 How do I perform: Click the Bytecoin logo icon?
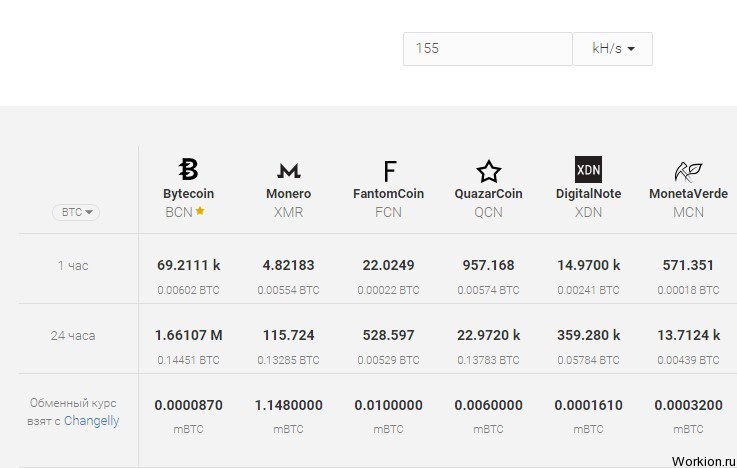188,169
